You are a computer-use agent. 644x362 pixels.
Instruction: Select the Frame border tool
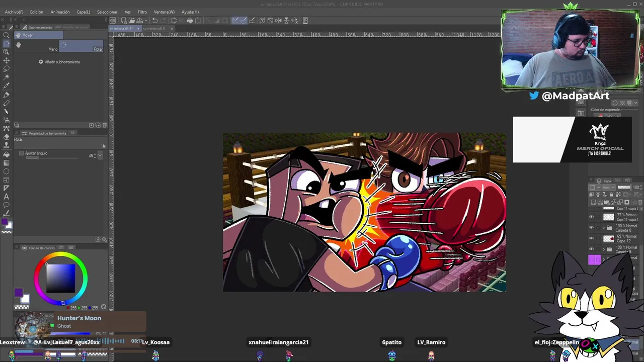(x=7, y=179)
